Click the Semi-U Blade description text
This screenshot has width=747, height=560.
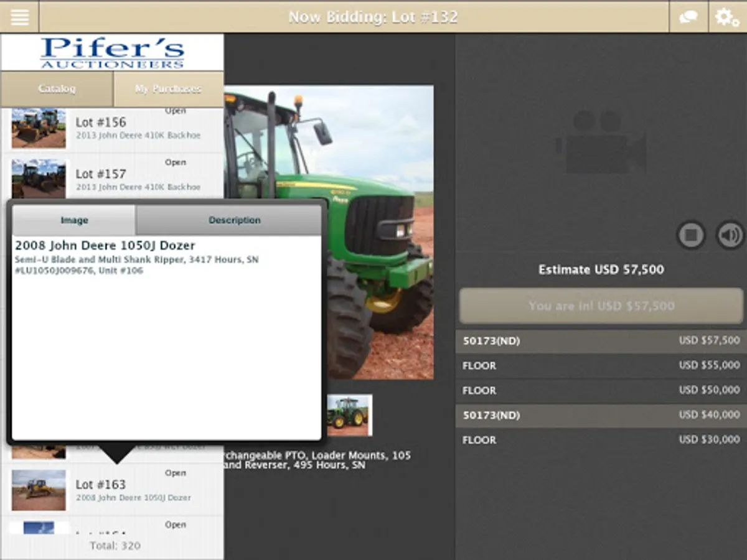136,265
